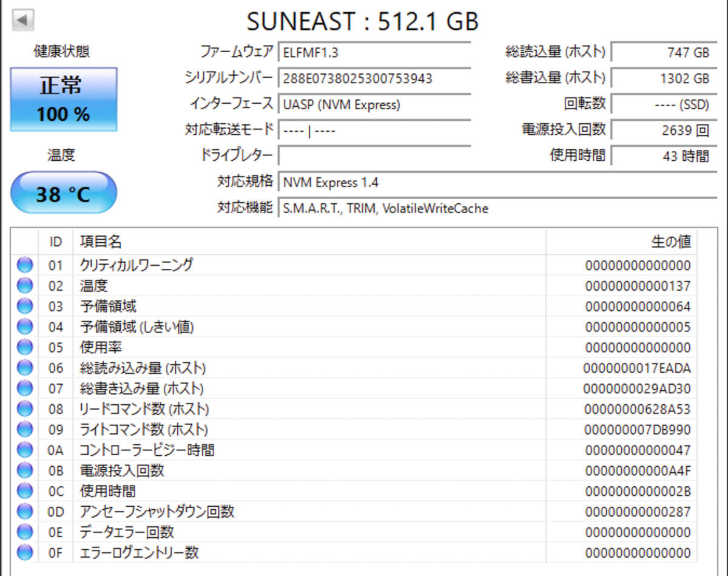Click the 項目名 column header
Viewport: 728px width, 576px height.
(309, 242)
